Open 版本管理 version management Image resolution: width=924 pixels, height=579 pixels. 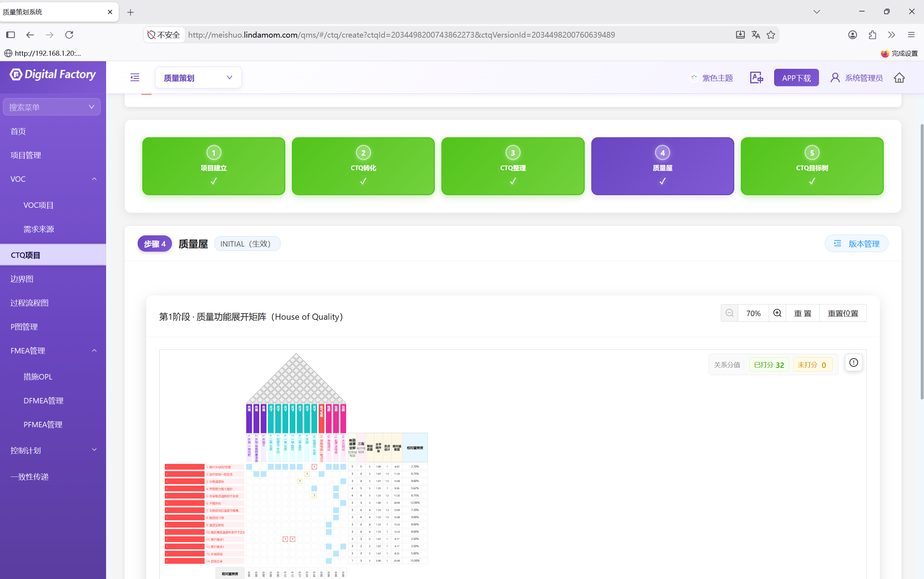pyautogui.click(x=856, y=244)
